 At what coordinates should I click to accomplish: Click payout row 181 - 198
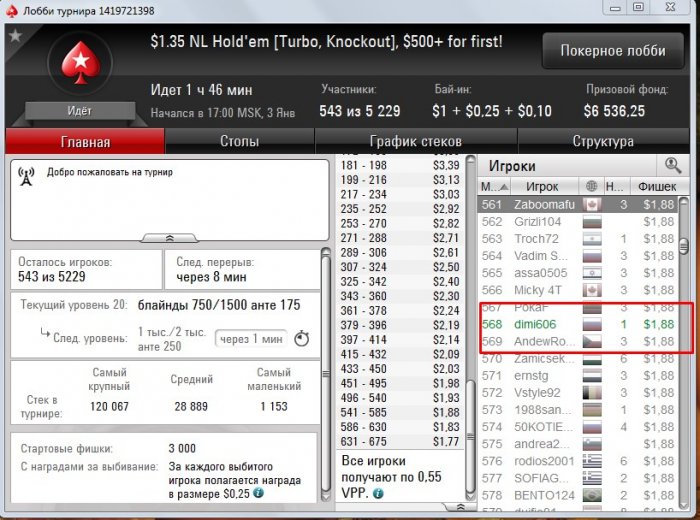point(400,166)
